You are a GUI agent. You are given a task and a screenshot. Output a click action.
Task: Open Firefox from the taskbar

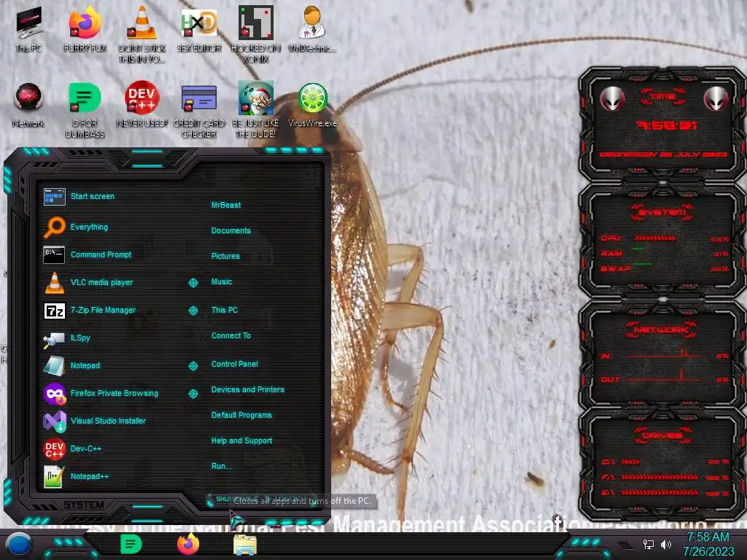(188, 544)
